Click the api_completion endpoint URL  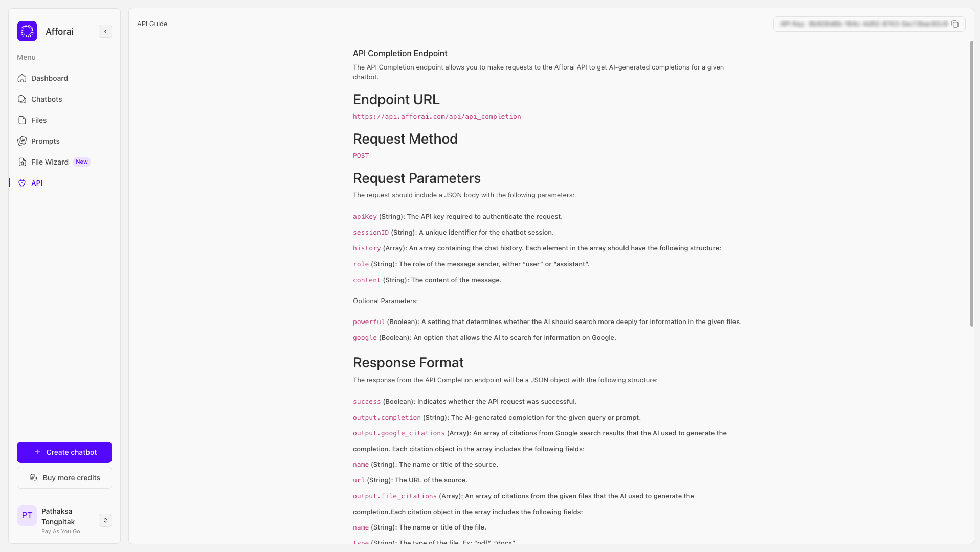(437, 117)
